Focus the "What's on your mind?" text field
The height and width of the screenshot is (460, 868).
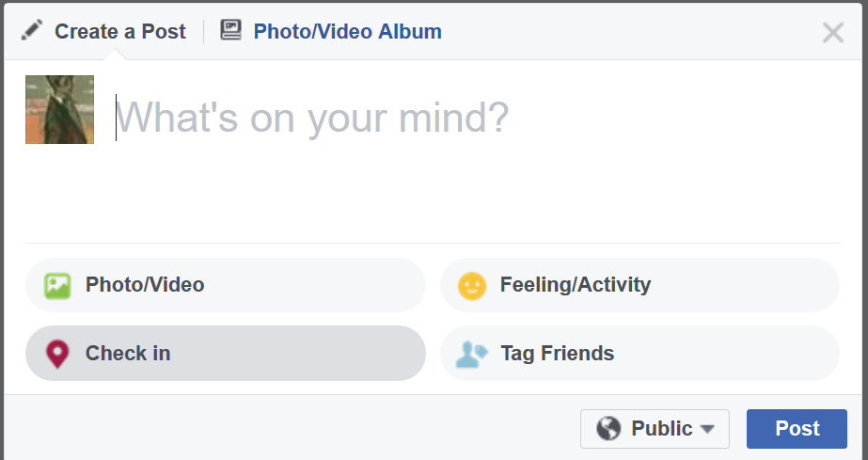point(312,118)
